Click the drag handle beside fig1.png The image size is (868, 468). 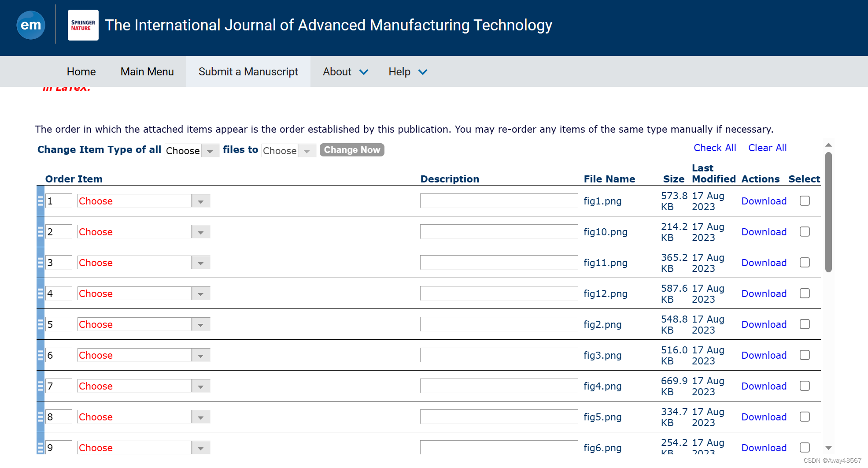[x=40, y=201]
